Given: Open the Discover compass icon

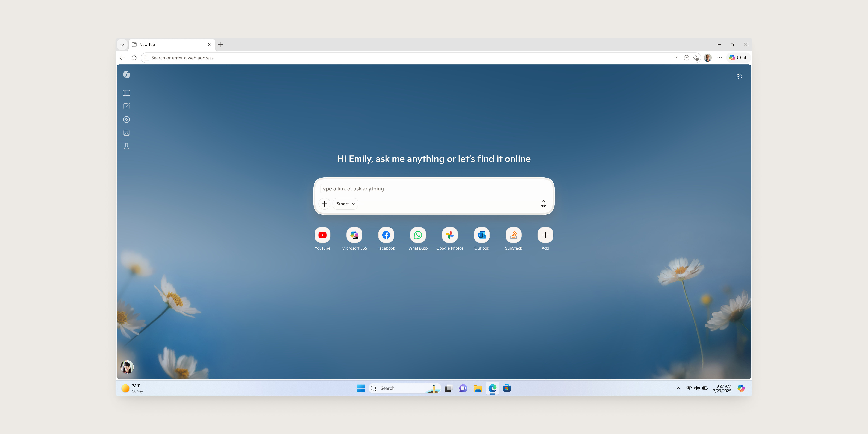Looking at the screenshot, I should (x=126, y=119).
